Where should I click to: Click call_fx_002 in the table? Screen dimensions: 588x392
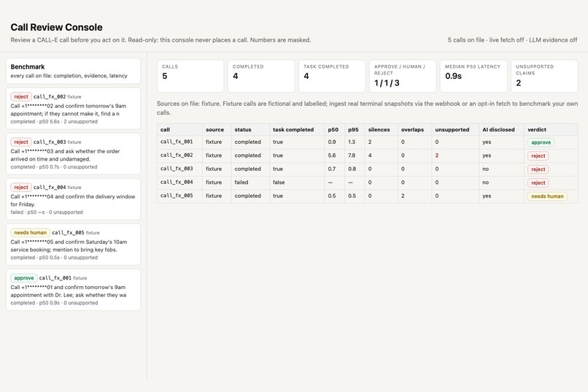[177, 155]
